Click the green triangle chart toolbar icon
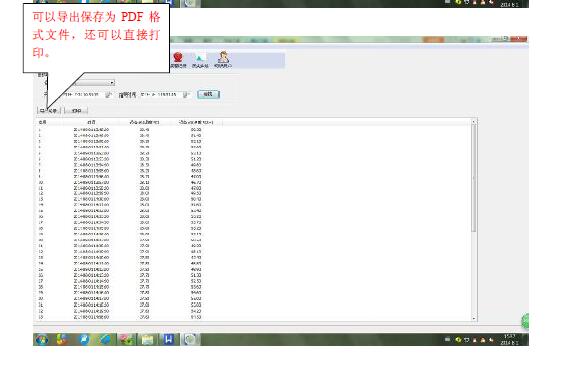This screenshot has height=371, width=584. click(x=200, y=61)
